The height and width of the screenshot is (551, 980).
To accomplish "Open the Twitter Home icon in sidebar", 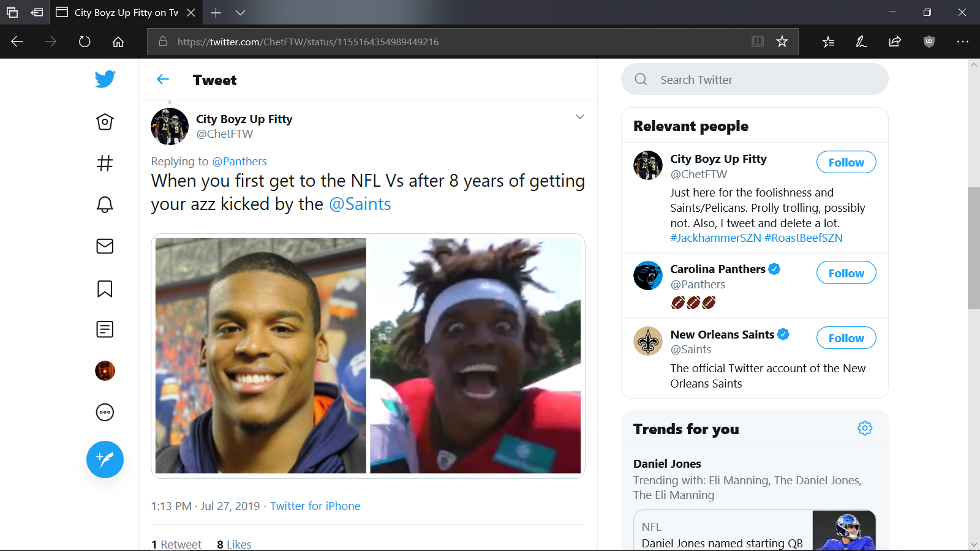I will coord(105,122).
